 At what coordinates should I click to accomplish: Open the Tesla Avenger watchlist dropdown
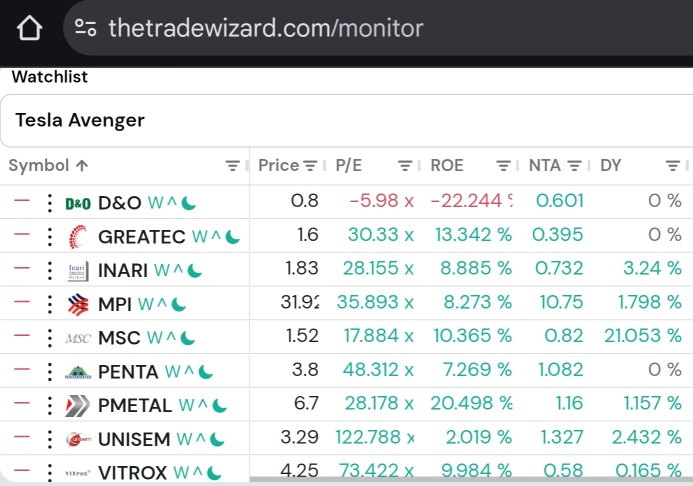click(346, 120)
